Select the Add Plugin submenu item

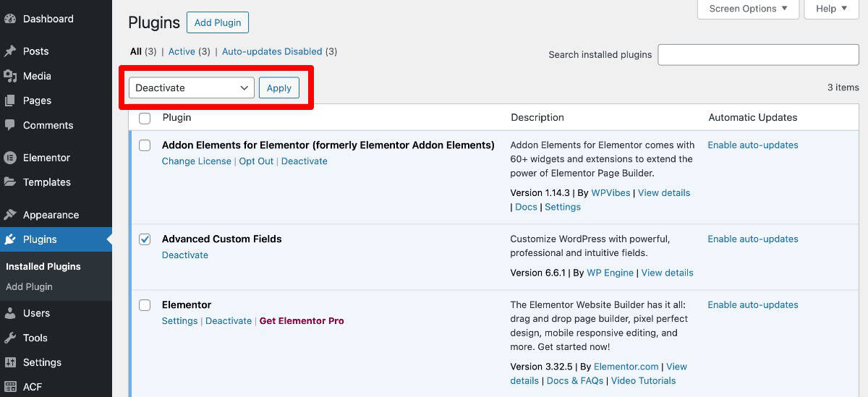tap(29, 287)
